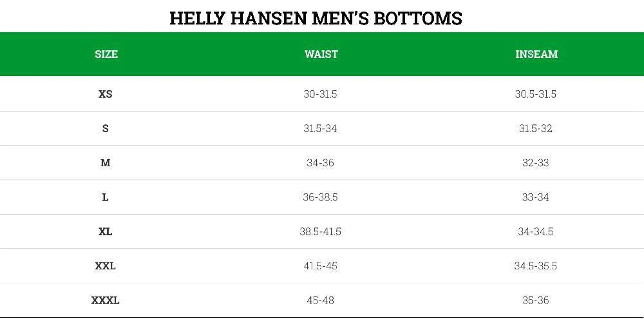Click the 45-48 waist value
Viewport: 644px width, 319px height.
pos(320,300)
